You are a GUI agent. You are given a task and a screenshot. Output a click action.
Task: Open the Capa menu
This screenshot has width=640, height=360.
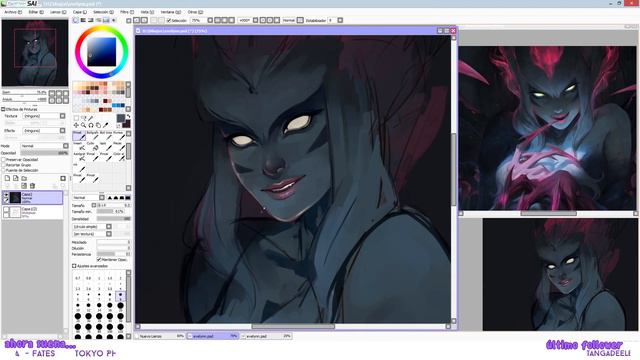coord(80,12)
